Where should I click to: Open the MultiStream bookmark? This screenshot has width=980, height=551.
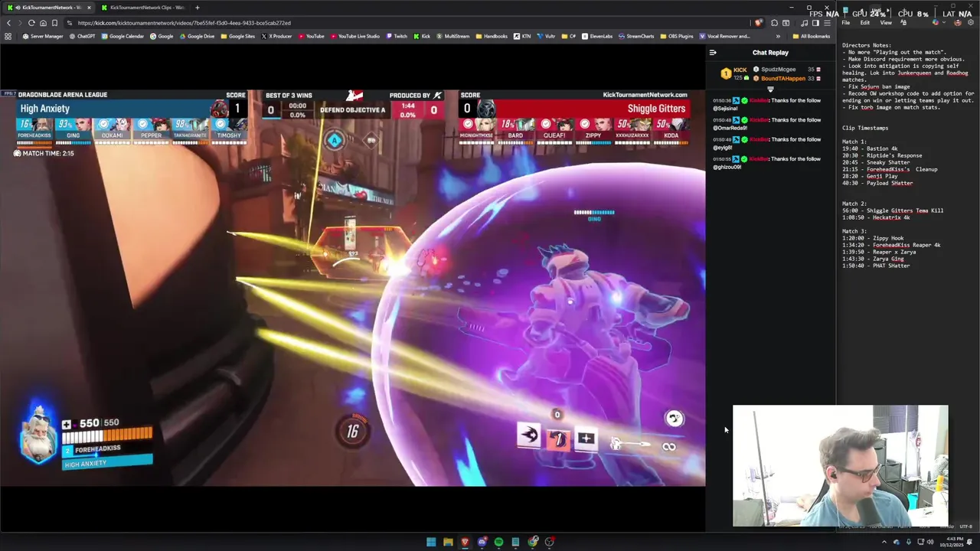coord(452,36)
